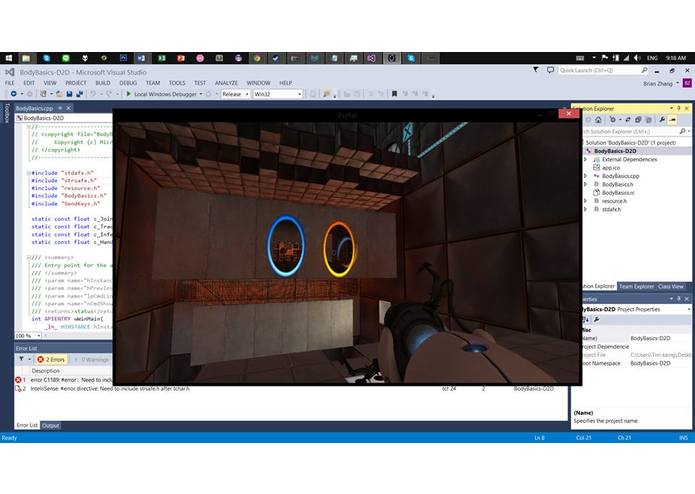Click the Error List filter funnel icon
695x494 pixels.
[21, 359]
